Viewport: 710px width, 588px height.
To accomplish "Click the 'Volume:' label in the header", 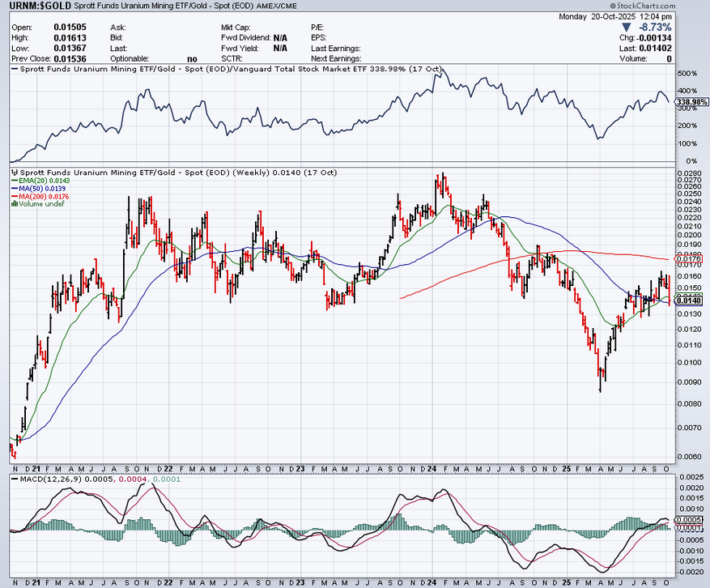I will pos(631,59).
